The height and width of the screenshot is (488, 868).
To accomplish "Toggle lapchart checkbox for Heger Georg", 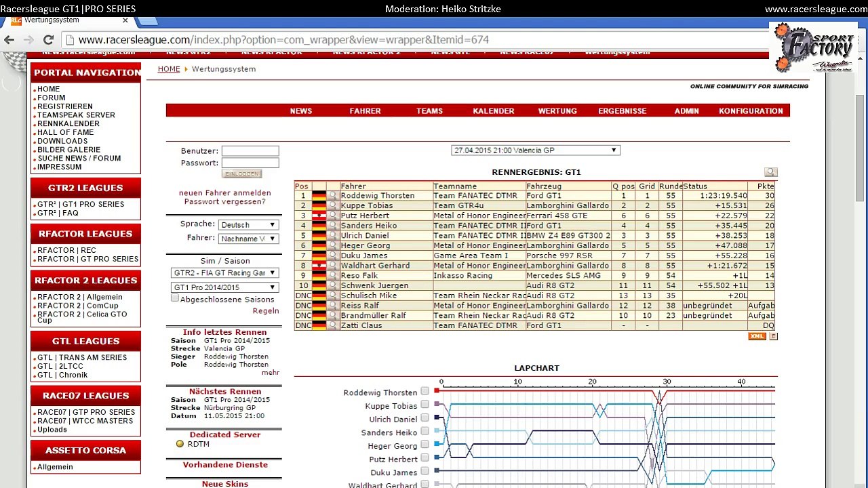I will pyautogui.click(x=425, y=445).
